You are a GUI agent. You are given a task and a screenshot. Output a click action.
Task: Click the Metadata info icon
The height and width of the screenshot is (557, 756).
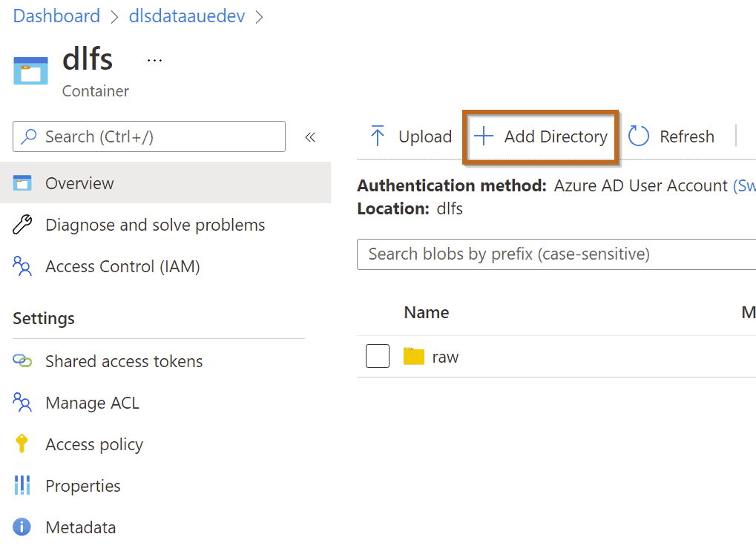click(22, 527)
